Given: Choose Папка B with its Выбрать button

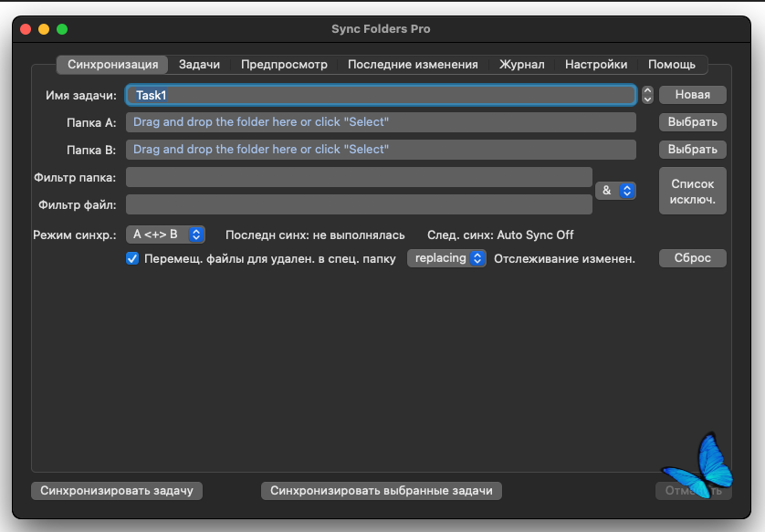Looking at the screenshot, I should pos(692,150).
